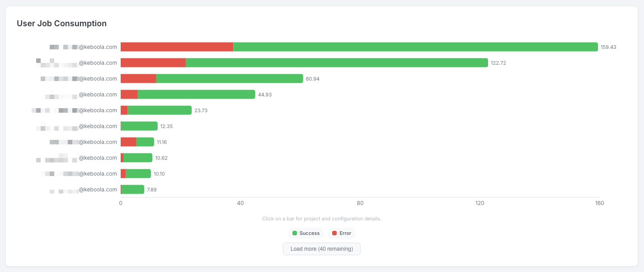Screen dimensions: 644x272
Task: Click the 160 axis label on the x-axis
Action: (x=599, y=203)
